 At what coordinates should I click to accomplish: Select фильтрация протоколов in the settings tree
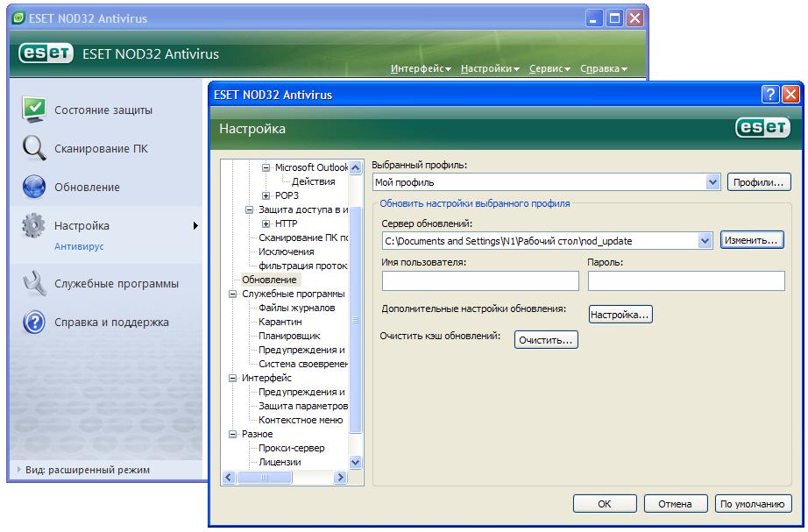(303, 266)
